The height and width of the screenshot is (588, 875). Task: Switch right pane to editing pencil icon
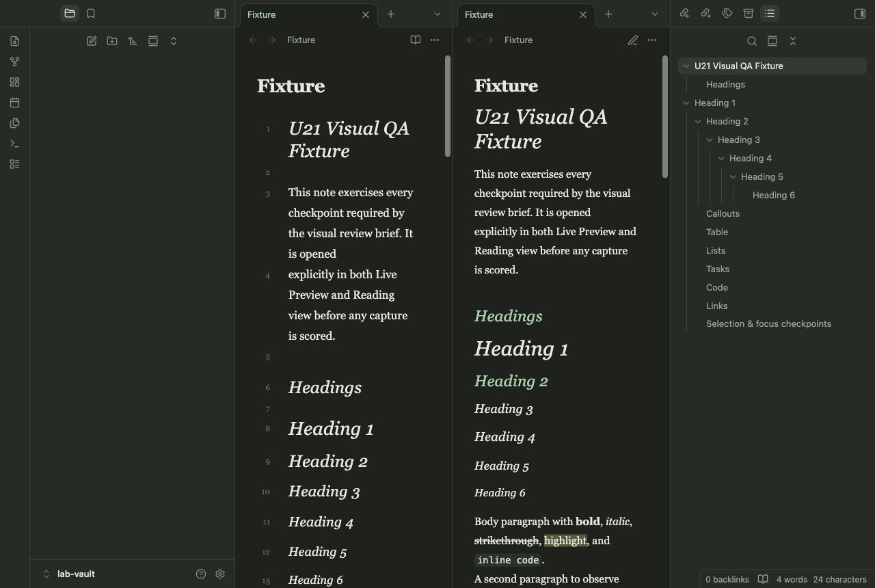632,40
